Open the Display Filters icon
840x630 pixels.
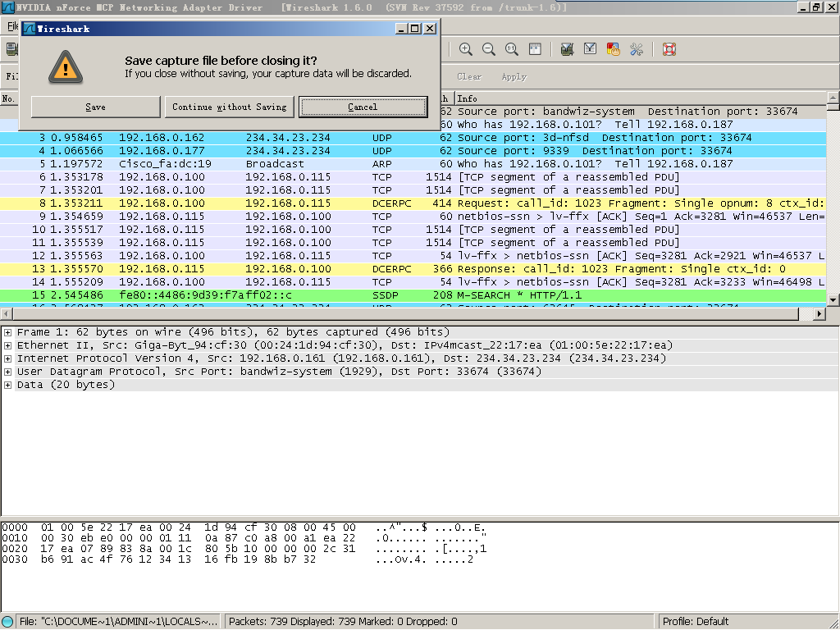[x=590, y=49]
